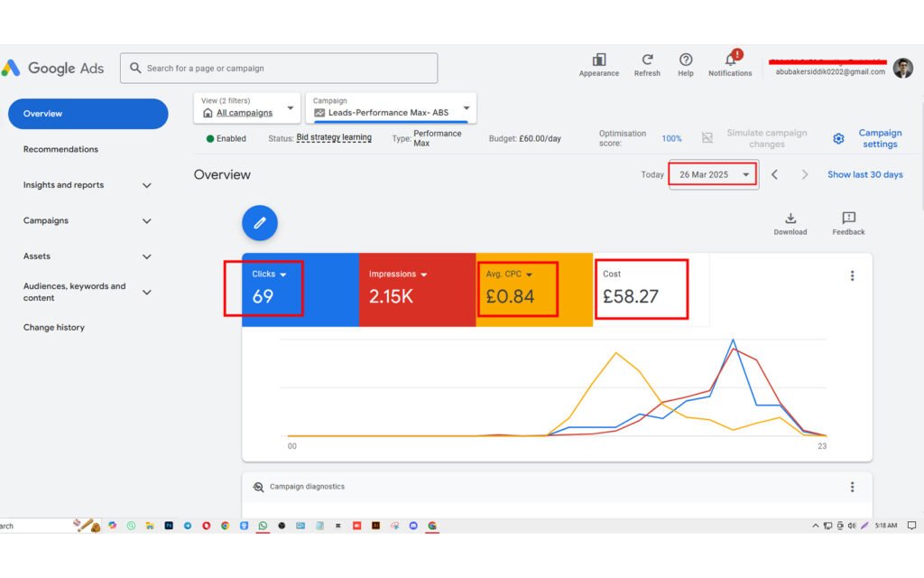
Task: Open the account profile picture
Action: 902,68
